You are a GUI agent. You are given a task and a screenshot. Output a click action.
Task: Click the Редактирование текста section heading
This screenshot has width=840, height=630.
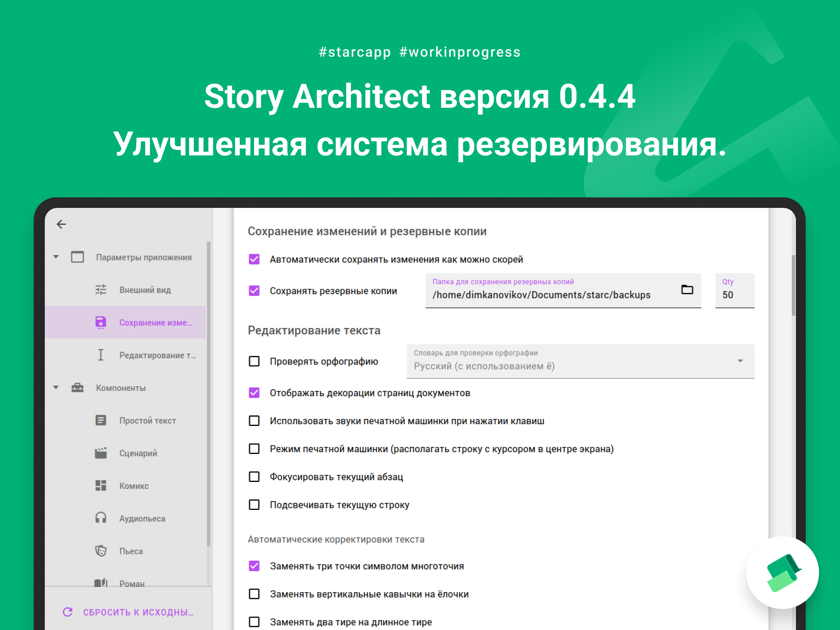314,330
